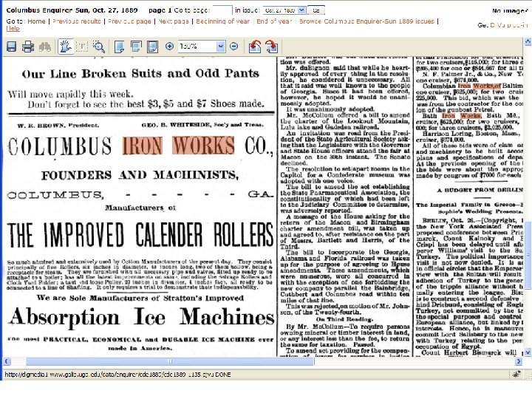Open the zoom percentage dropdown
532x399 pixels.
click(x=220, y=46)
